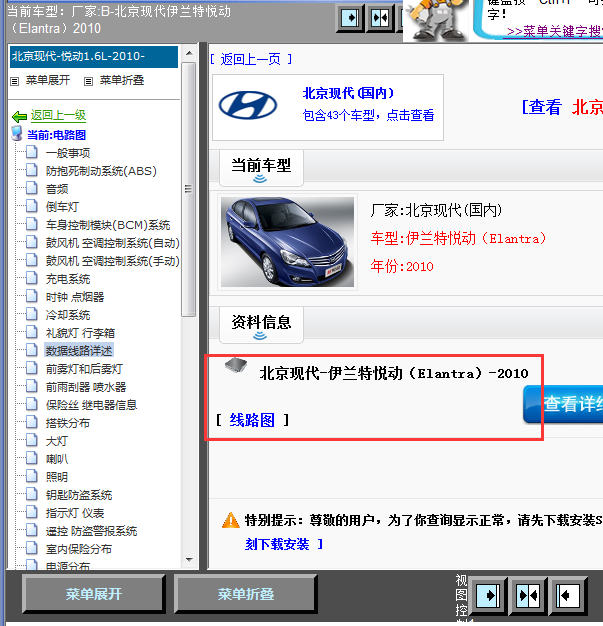Click the page icon beside 一般事项

[x=32, y=152]
